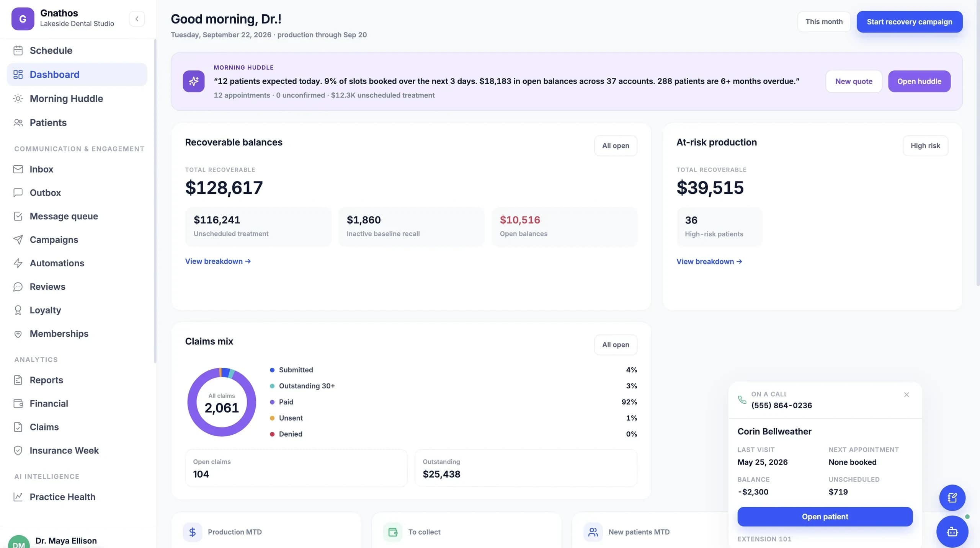Viewport: 980px width, 548px height.
Task: Click the Open claims 104 tile
Action: coord(296,468)
